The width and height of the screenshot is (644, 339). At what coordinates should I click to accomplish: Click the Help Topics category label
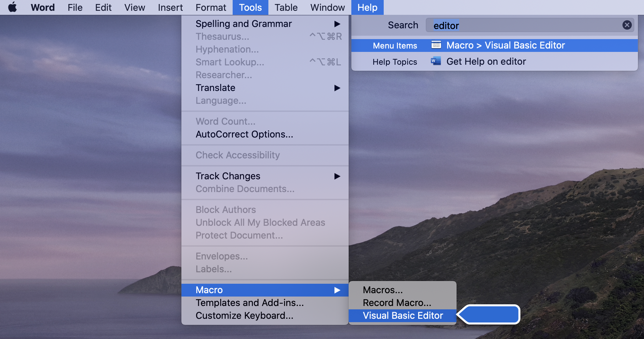click(x=395, y=62)
